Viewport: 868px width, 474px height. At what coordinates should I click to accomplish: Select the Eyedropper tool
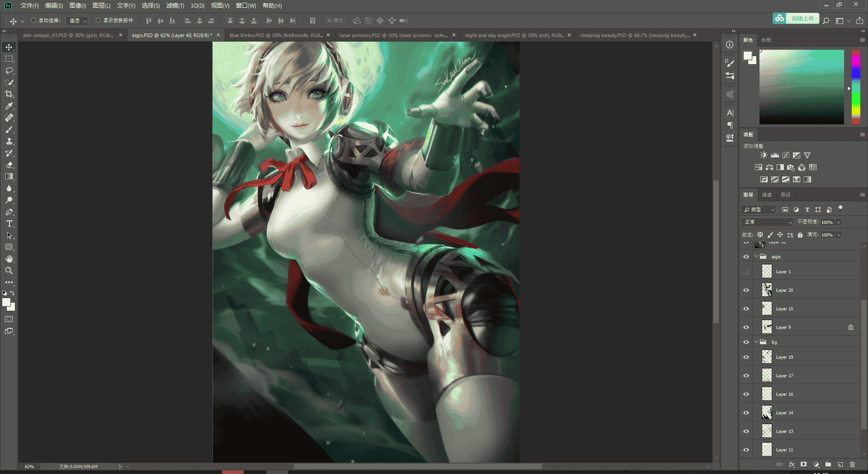(9, 106)
